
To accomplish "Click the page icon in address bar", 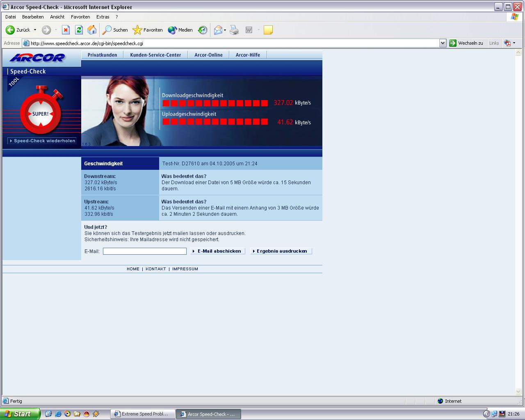I will tap(26, 43).
